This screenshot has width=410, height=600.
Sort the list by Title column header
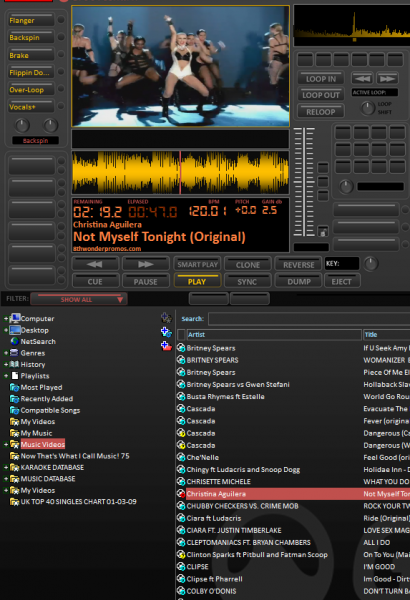click(386, 334)
